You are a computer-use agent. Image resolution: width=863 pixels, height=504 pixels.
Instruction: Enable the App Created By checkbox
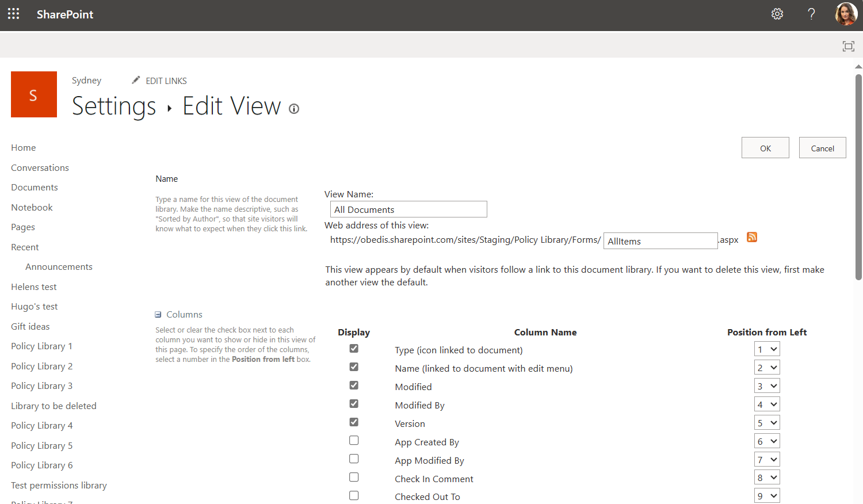354,441
